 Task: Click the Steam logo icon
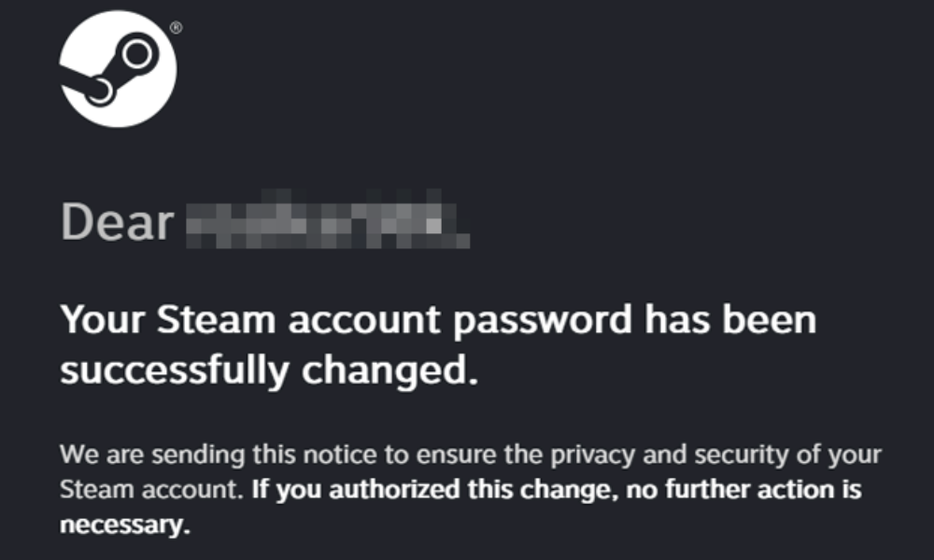click(116, 71)
